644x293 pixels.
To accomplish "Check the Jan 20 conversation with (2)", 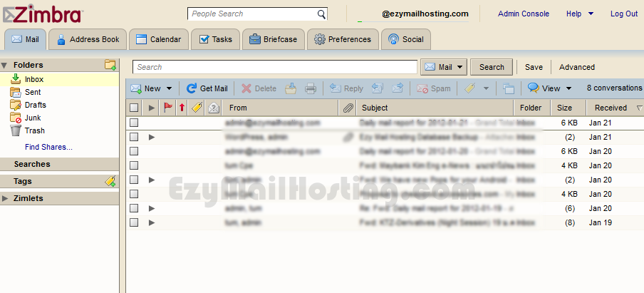I will tap(134, 180).
